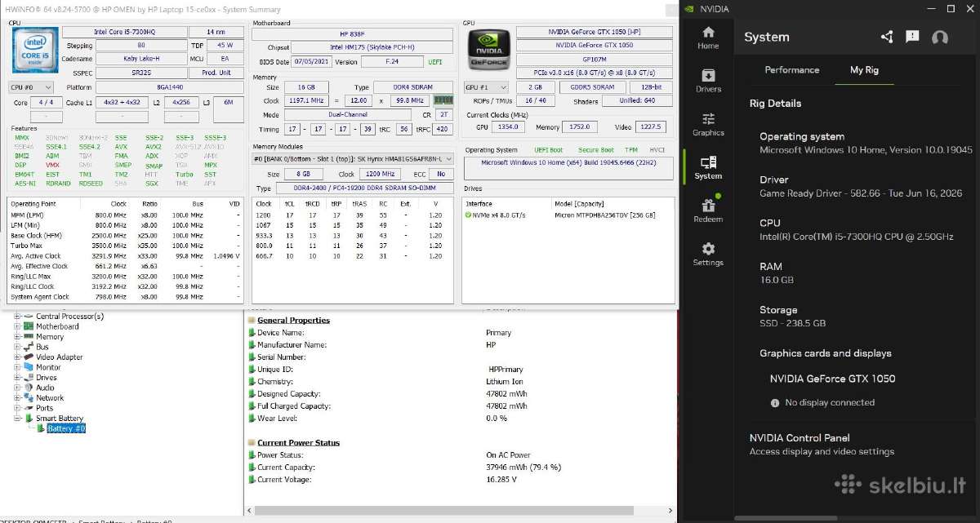Open the GPU #1 selector dropdown

click(x=487, y=86)
